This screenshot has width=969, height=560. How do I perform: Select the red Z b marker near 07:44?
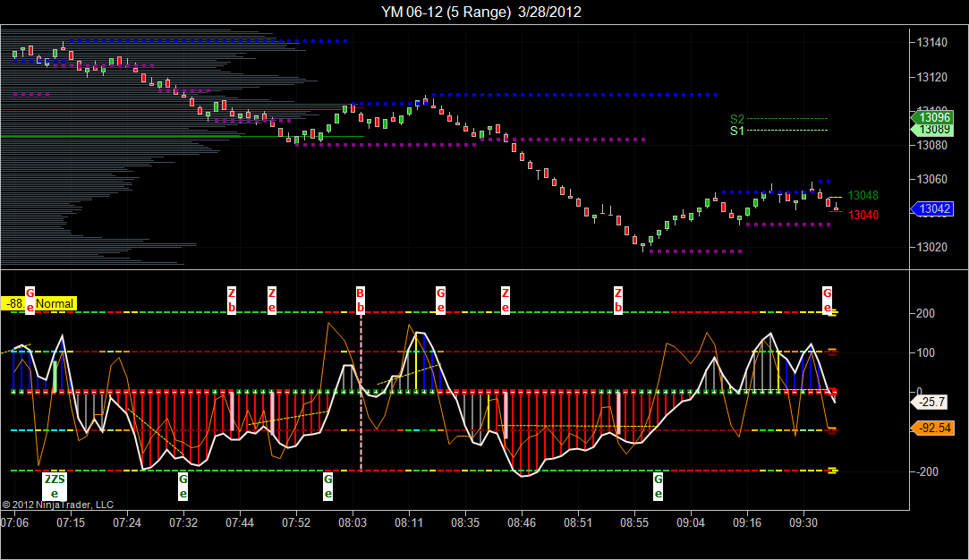[x=232, y=301]
